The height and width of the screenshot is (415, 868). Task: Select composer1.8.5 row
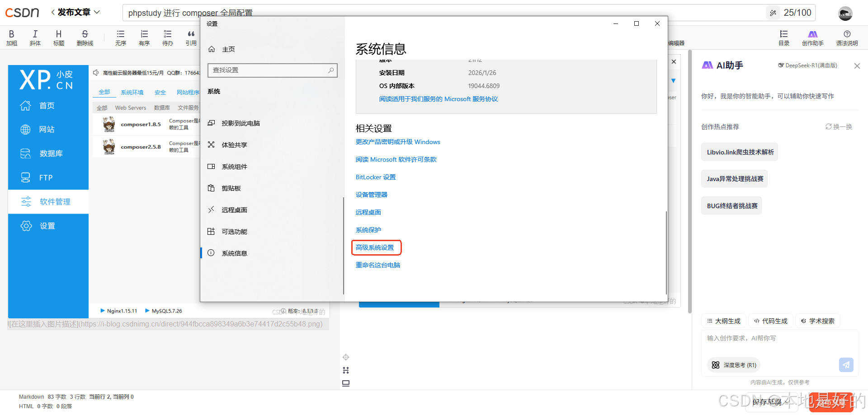pos(146,124)
